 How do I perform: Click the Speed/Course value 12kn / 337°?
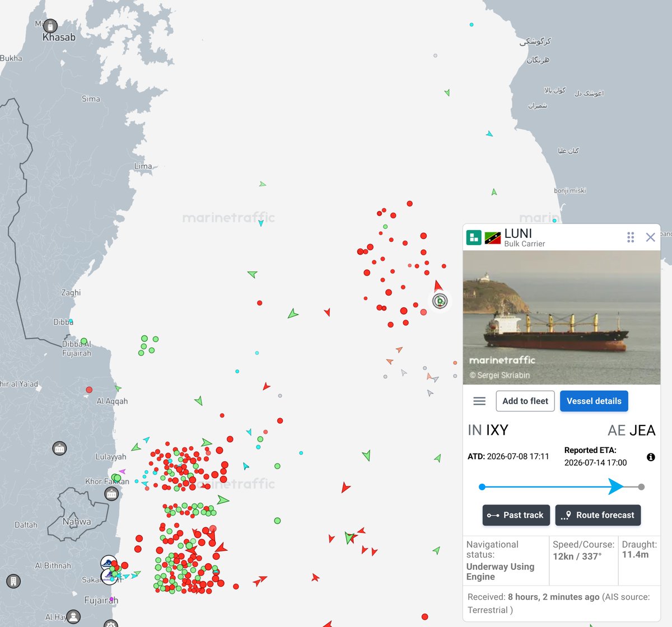point(577,556)
